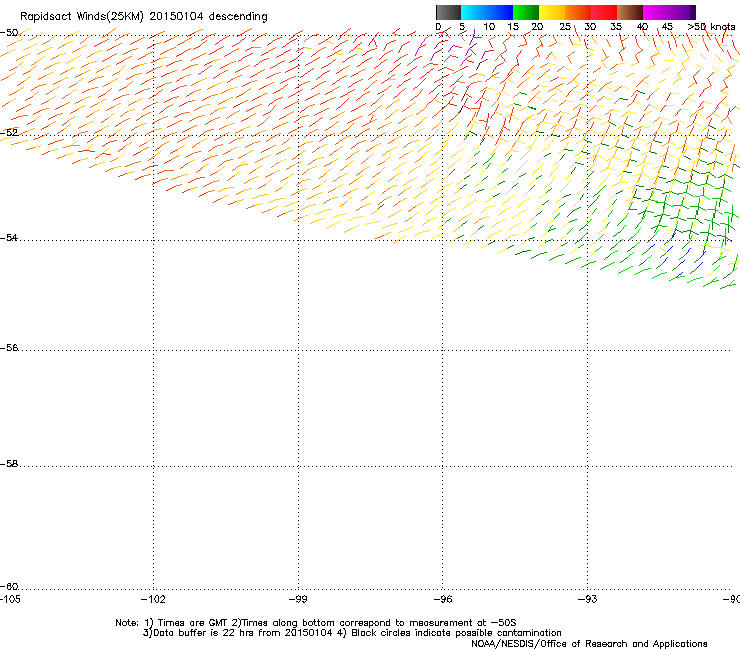Click the green 15-20 knots color segment

(x=526, y=12)
